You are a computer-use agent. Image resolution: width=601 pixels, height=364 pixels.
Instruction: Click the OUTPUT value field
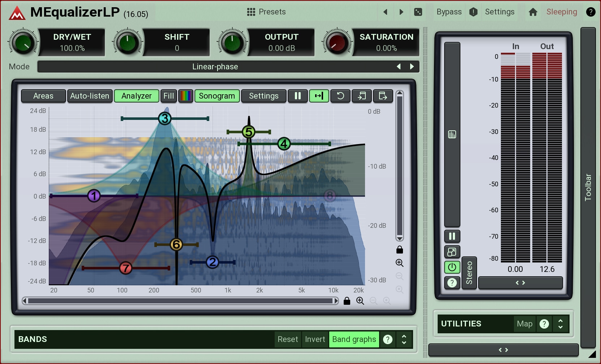pos(282,48)
